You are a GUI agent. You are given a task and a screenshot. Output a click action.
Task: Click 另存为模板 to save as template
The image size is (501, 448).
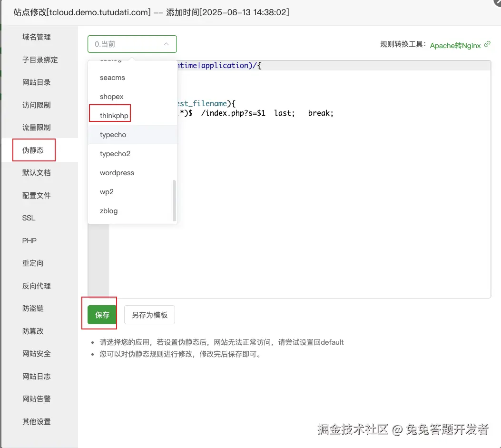pyautogui.click(x=149, y=314)
